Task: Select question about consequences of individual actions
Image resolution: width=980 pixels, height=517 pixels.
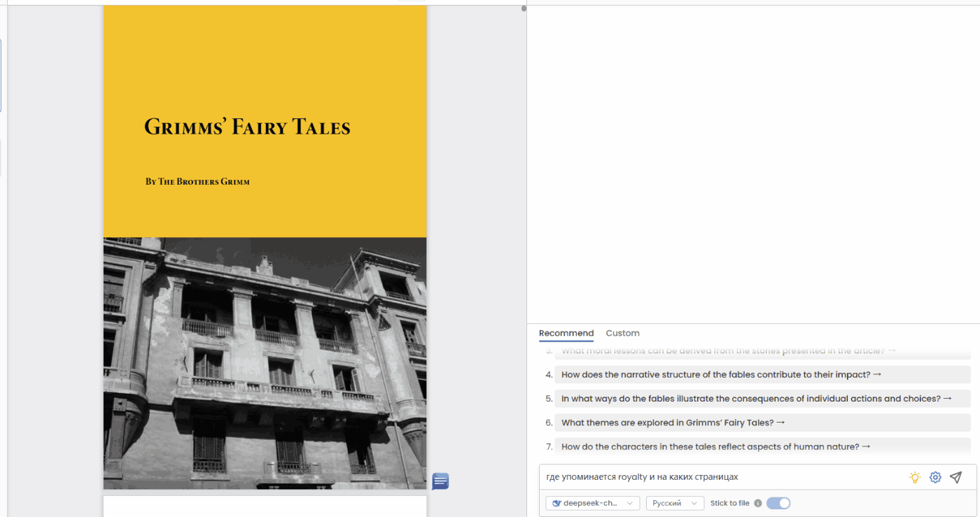Action: pyautogui.click(x=756, y=399)
